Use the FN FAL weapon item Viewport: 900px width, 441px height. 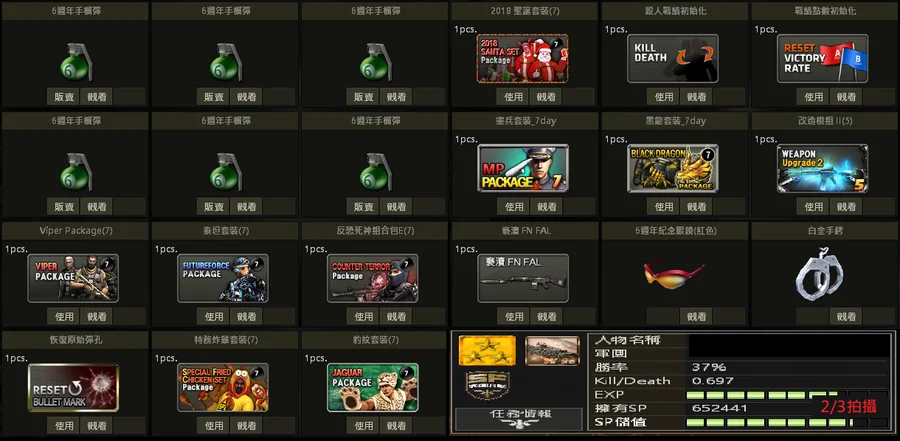click(514, 316)
